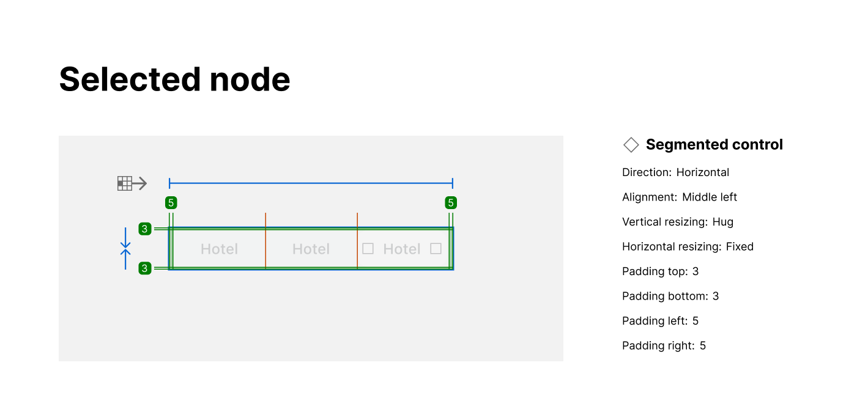Click the top-left green padding badge 5
868x420 pixels.
(171, 203)
